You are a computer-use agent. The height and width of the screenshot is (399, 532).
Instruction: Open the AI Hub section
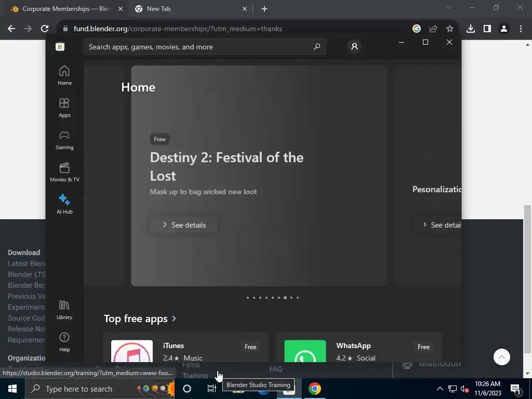[x=64, y=204]
